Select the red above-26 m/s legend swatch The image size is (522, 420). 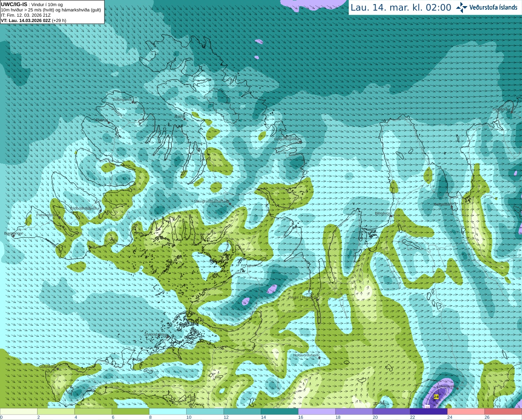[503, 411]
